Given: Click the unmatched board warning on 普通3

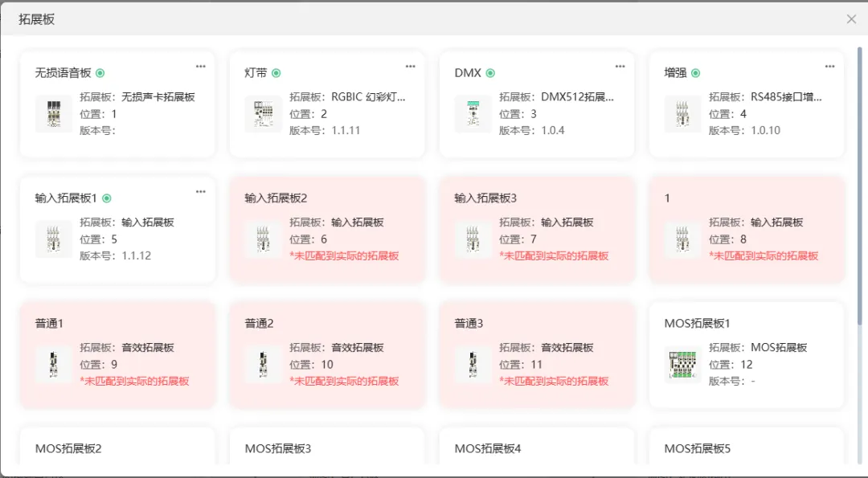Looking at the screenshot, I should tap(554, 381).
